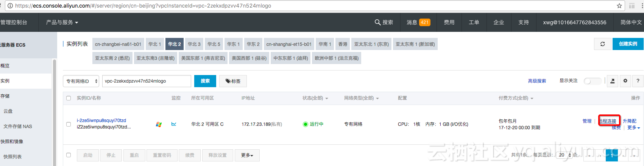
Task: Toggle the 显示关注 switch
Action: click(x=593, y=81)
